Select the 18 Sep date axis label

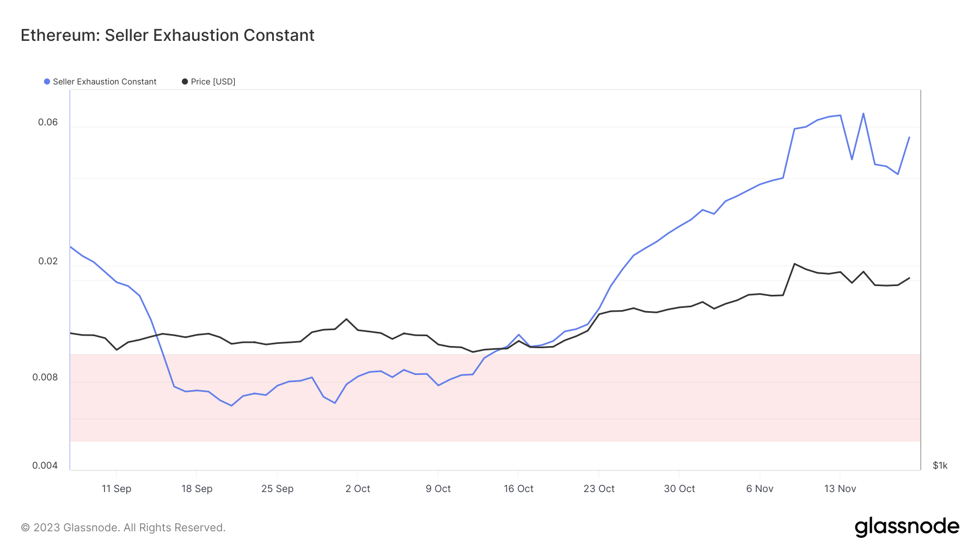[197, 489]
